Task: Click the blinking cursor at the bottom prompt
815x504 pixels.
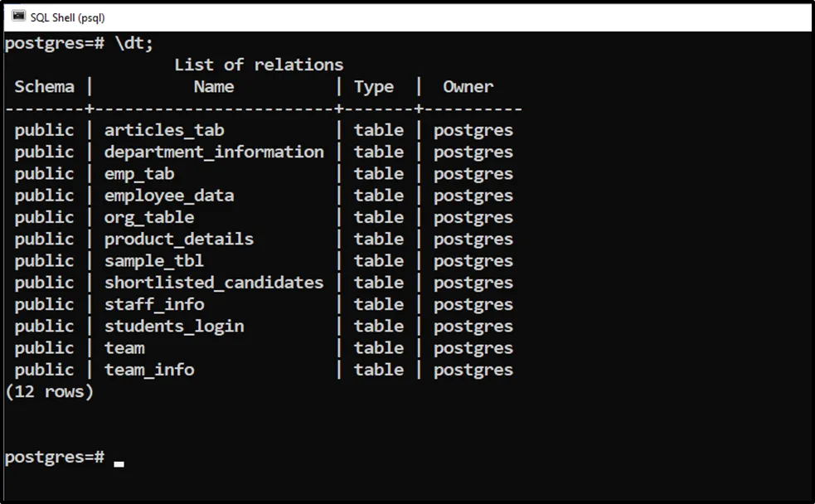Action: (119, 463)
